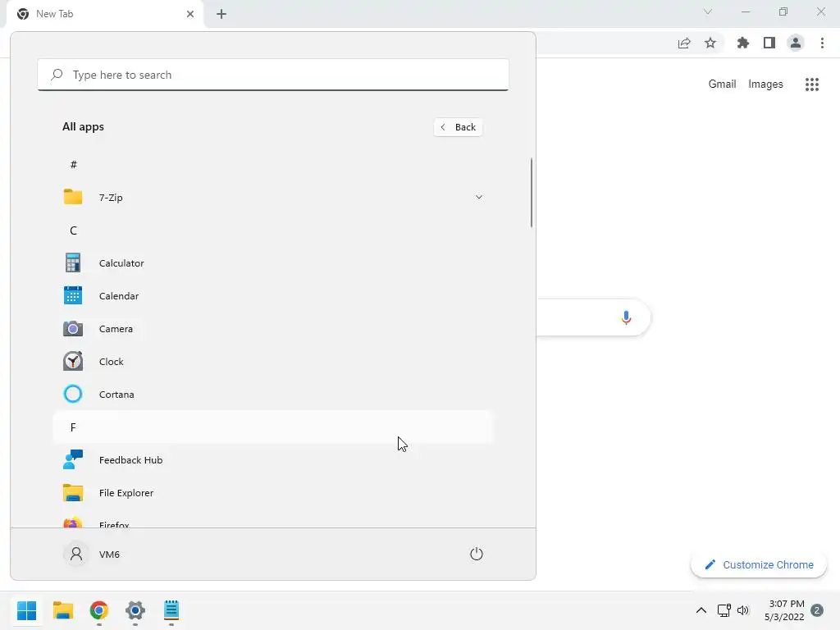Open the VM6 user account menu
The image size is (840, 630).
pyautogui.click(x=92, y=554)
